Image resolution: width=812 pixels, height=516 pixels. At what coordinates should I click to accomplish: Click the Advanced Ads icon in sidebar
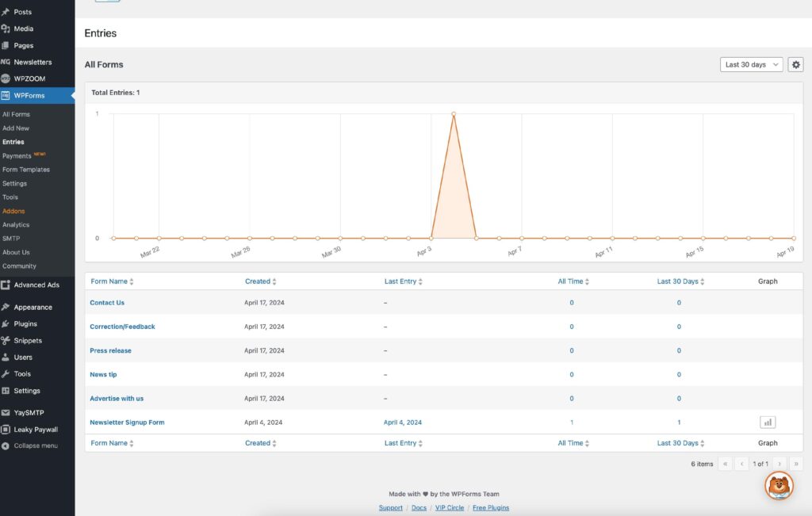[x=6, y=285]
